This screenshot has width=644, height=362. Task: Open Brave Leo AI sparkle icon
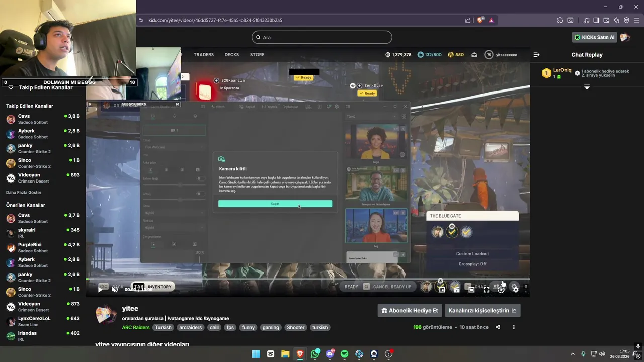click(616, 20)
